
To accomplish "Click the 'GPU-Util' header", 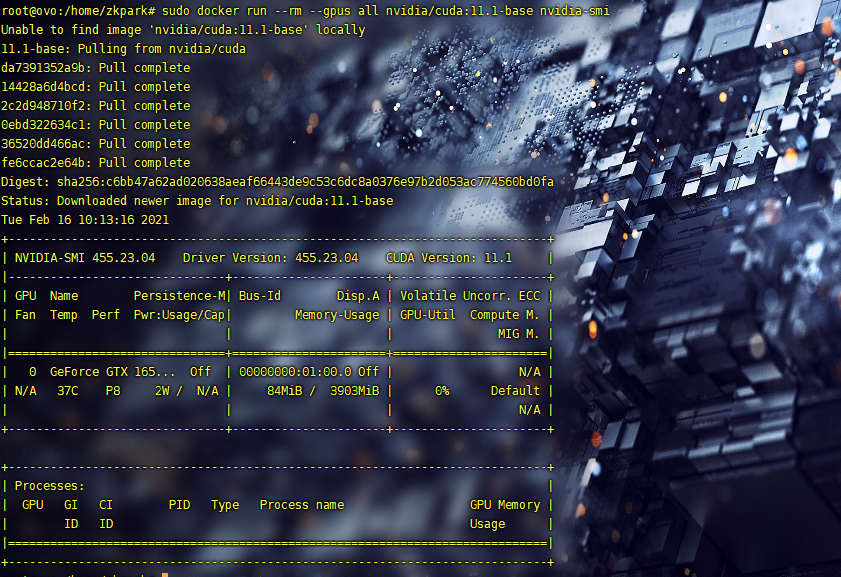I will click(427, 315).
